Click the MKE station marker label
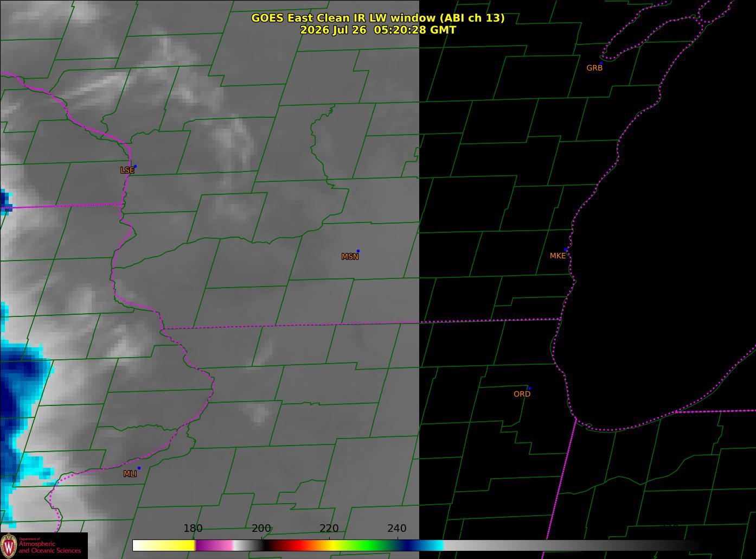Image resolution: width=756 pixels, height=559 pixels. (558, 256)
